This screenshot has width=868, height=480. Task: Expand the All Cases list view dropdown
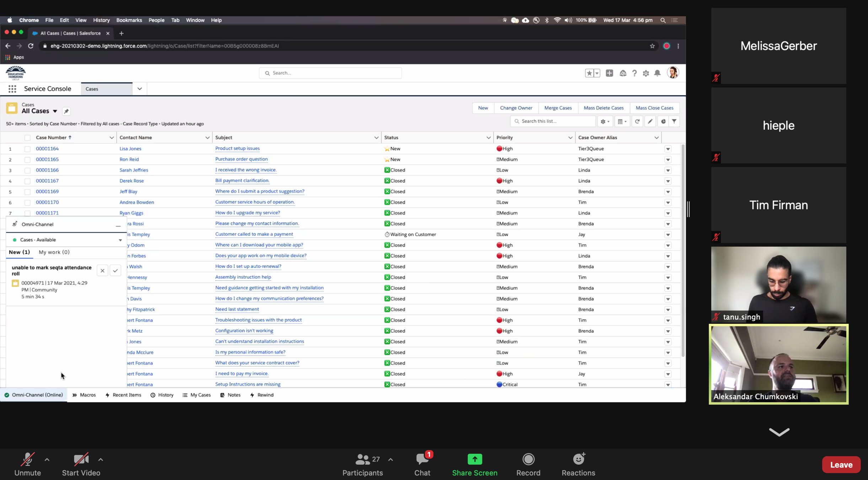[55, 111]
